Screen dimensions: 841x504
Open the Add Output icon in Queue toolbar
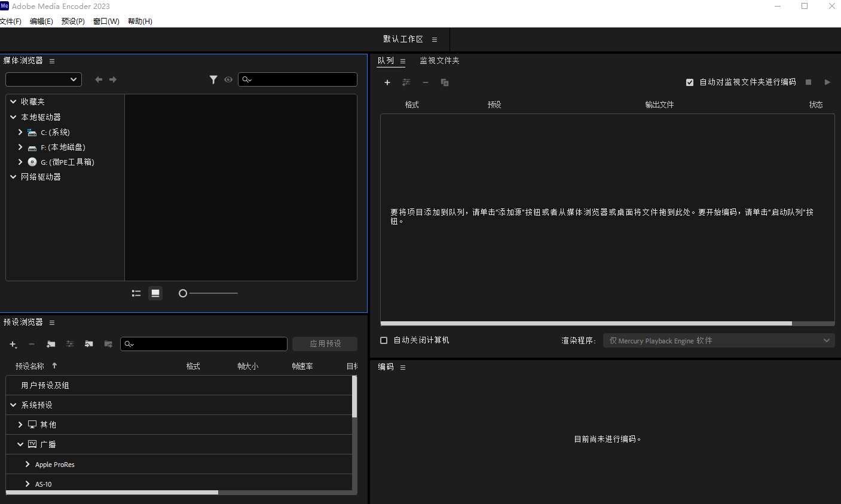coord(406,82)
